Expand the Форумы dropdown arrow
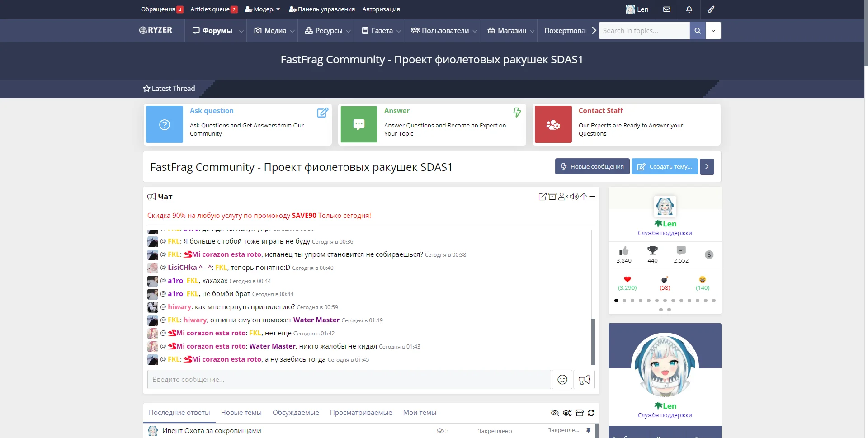The image size is (868, 438). click(241, 31)
